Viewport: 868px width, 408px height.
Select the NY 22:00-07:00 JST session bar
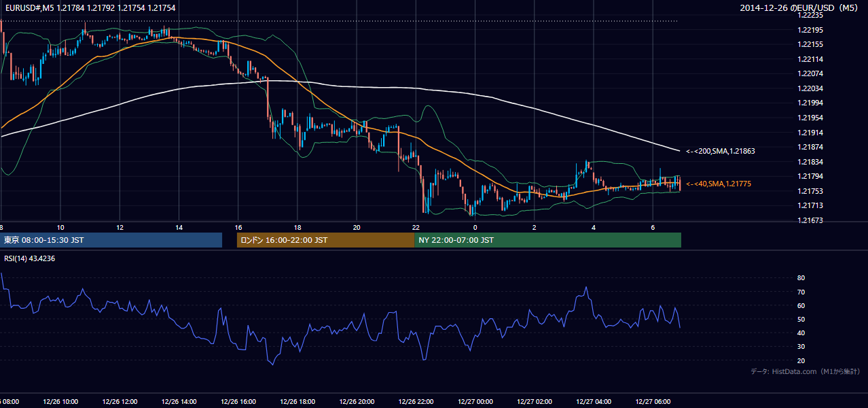click(x=547, y=240)
